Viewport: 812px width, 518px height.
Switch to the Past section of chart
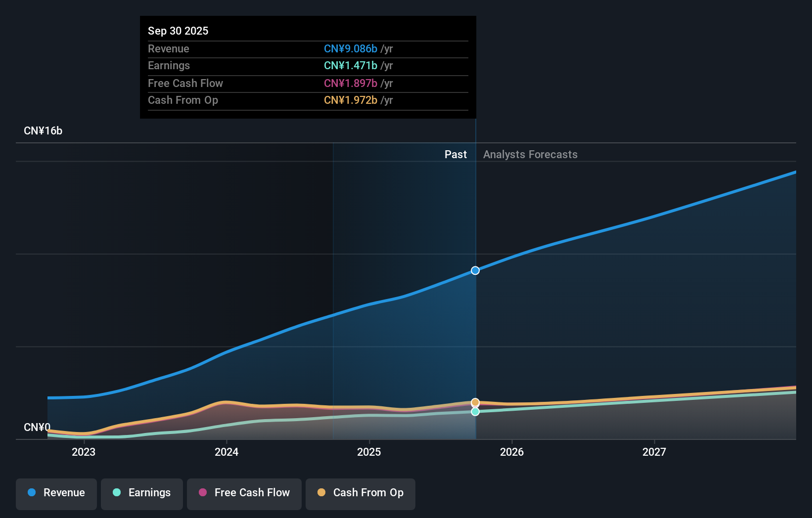click(x=455, y=154)
